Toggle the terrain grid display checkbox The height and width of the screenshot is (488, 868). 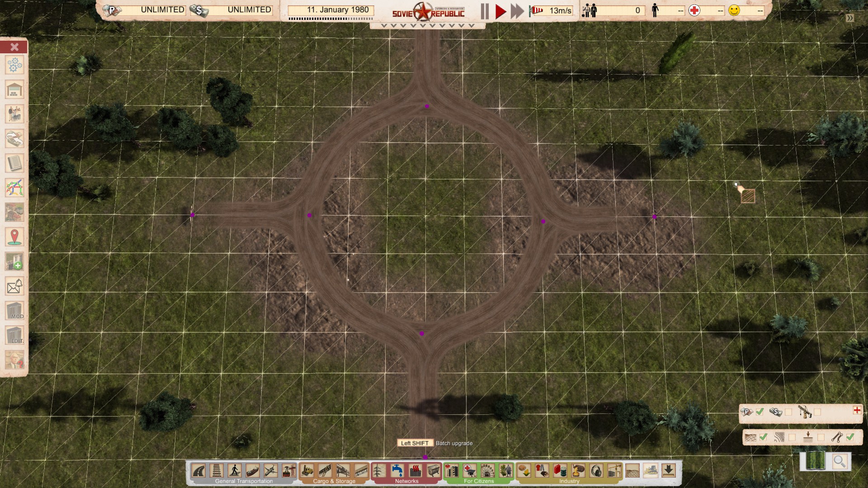[764, 437]
